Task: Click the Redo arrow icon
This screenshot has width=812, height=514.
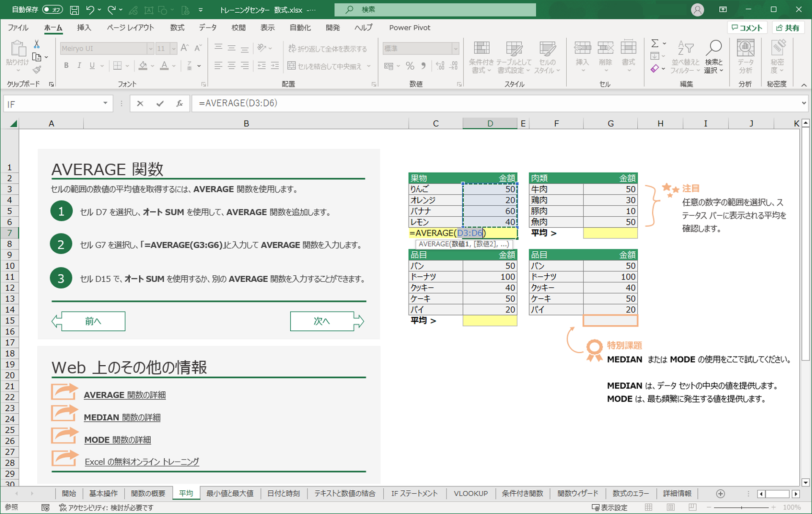Action: click(x=112, y=10)
